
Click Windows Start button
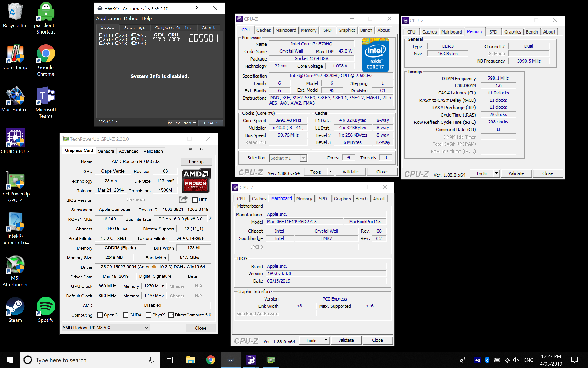(10, 360)
